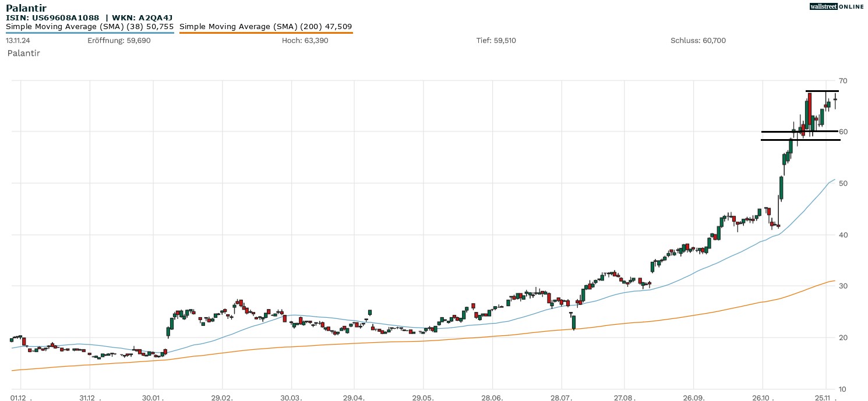Screen dimensions: 868x401
Task: Click the tall red candlestick near 68
Action: pos(810,111)
